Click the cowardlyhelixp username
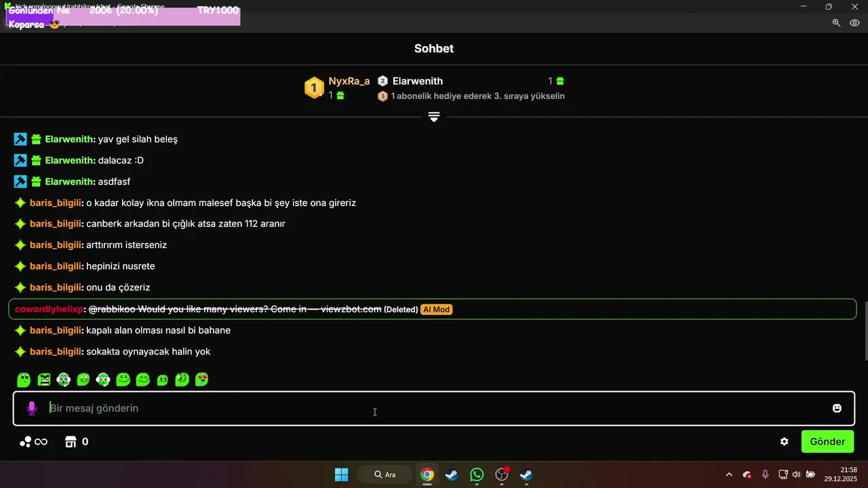868x488 pixels. tap(49, 309)
